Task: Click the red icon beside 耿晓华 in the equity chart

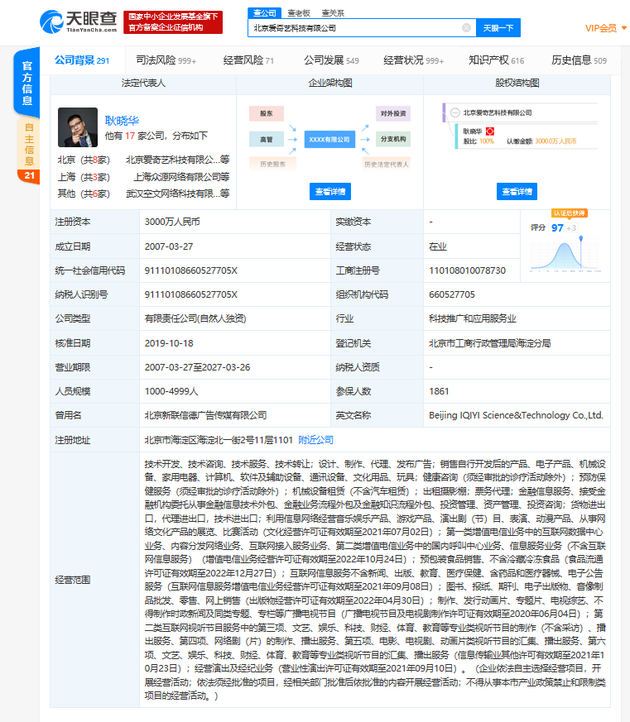Action: (490, 131)
